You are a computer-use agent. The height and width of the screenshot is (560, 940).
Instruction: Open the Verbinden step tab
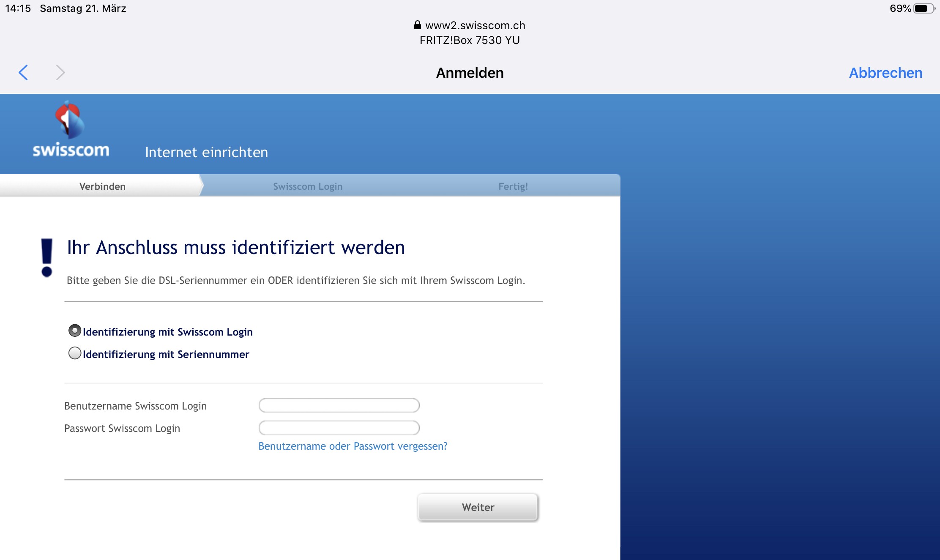(102, 186)
